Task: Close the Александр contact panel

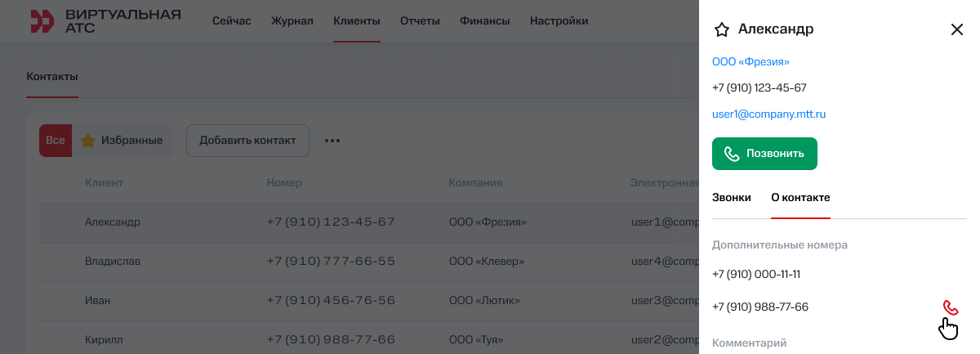Action: click(957, 30)
